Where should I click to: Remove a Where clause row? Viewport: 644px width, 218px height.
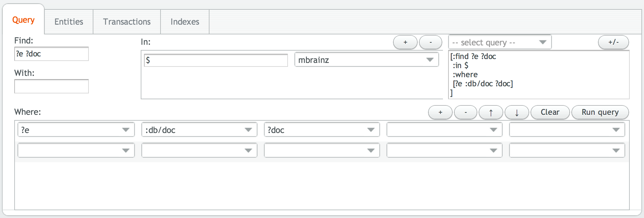tap(466, 112)
